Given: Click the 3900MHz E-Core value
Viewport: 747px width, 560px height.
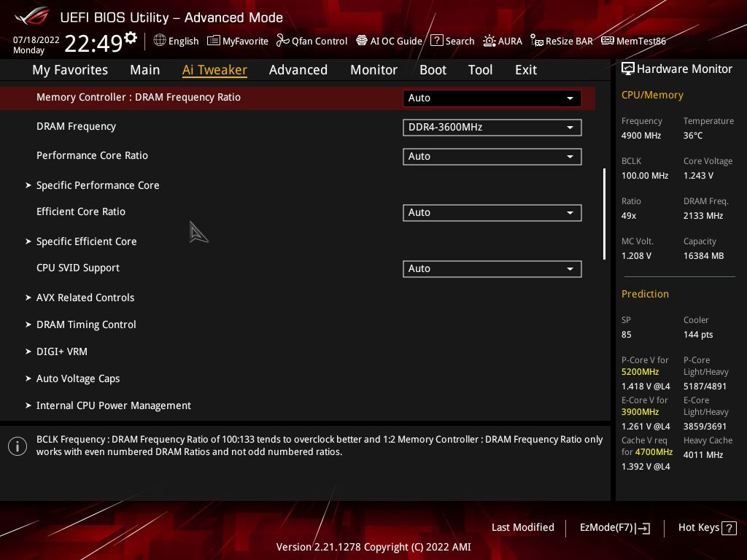Looking at the screenshot, I should [640, 412].
